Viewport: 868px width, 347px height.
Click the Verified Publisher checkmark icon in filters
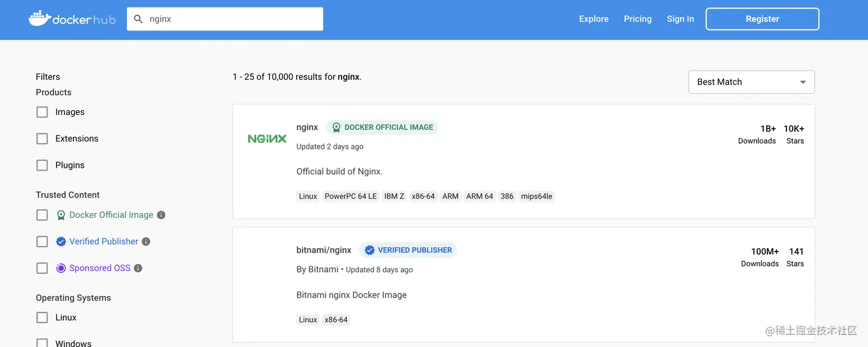click(x=61, y=242)
